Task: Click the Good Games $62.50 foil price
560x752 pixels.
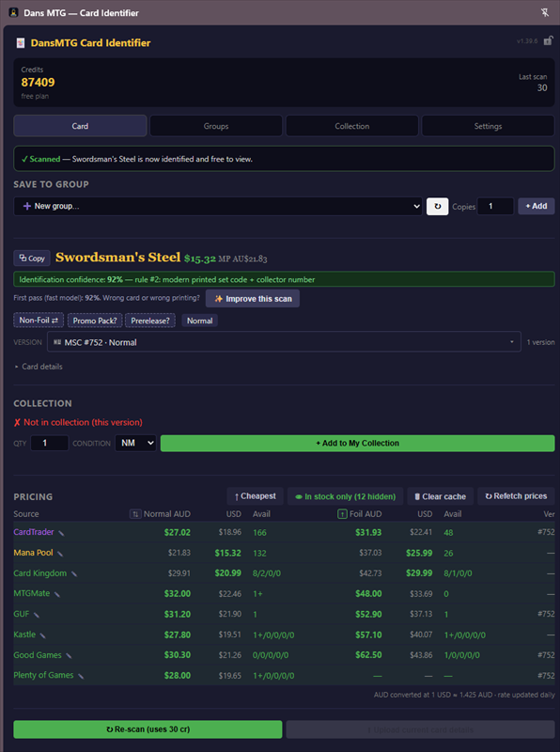Action: [x=368, y=655]
